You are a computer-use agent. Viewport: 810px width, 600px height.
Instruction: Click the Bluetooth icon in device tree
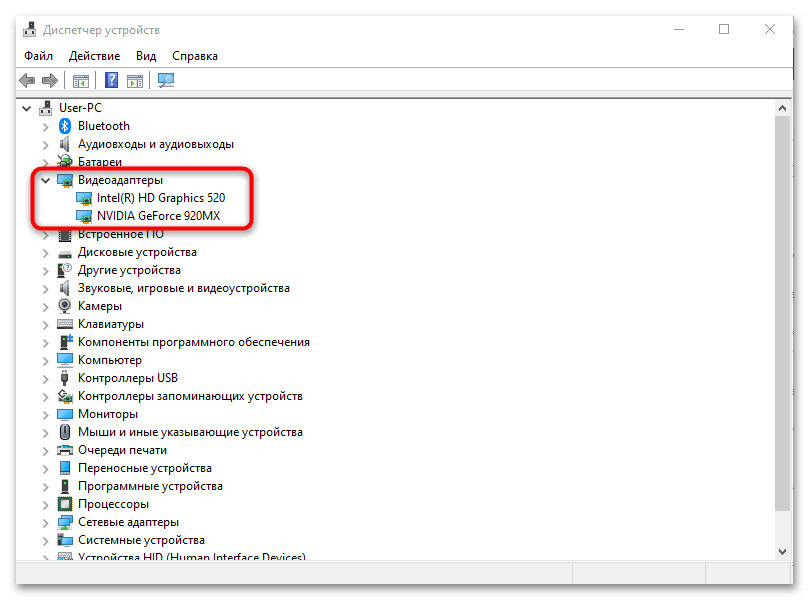(x=65, y=126)
